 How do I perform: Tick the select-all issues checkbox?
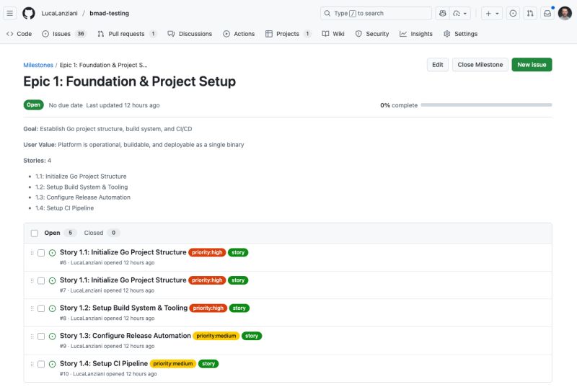[x=35, y=233]
